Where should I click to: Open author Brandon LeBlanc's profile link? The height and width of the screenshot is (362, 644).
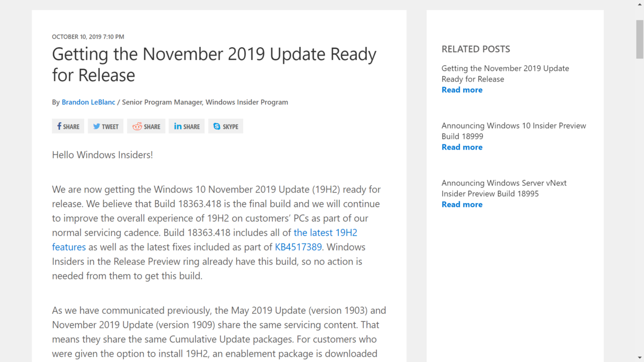click(x=89, y=102)
